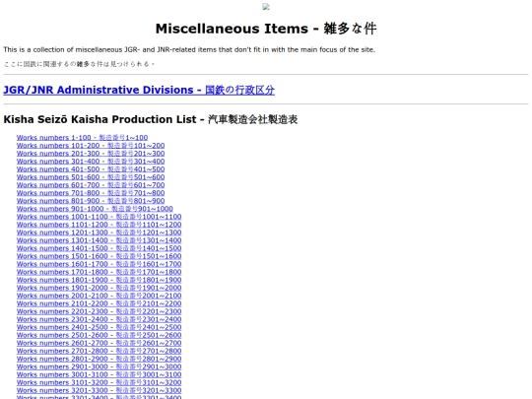The width and height of the screenshot is (532, 399).
Task: Click the Kisha Seizō Kaisha Production List heading
Action: pos(151,119)
